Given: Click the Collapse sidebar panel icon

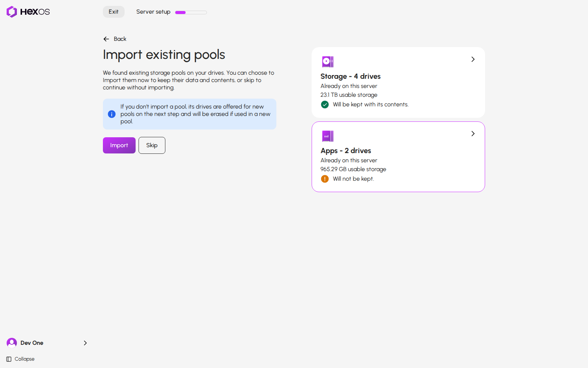Looking at the screenshot, I should [x=9, y=359].
